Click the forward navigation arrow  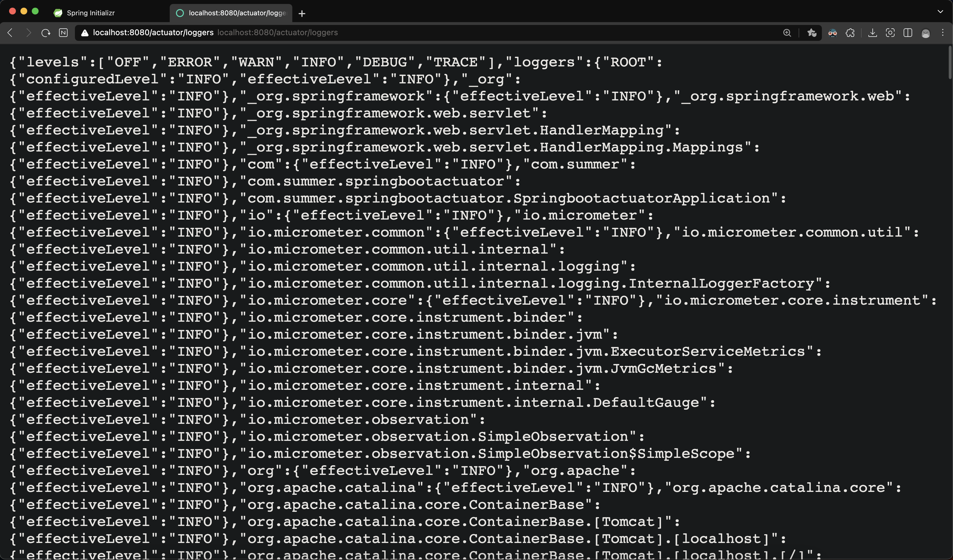28,33
